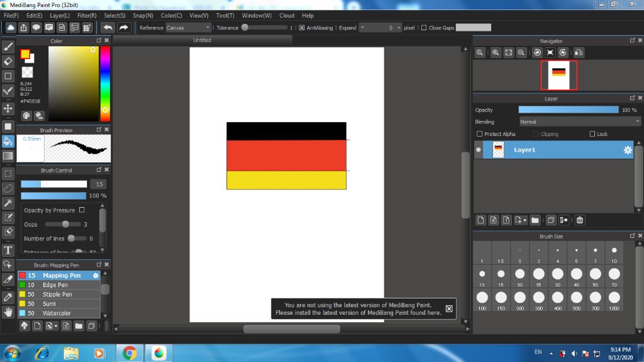Click the hue spectrum bar

tap(105, 84)
